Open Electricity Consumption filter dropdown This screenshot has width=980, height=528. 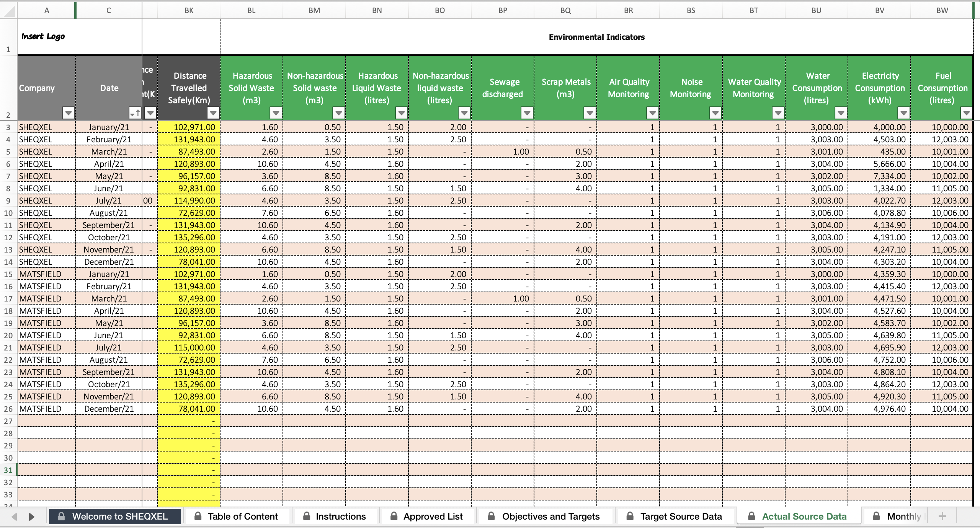pyautogui.click(x=904, y=113)
